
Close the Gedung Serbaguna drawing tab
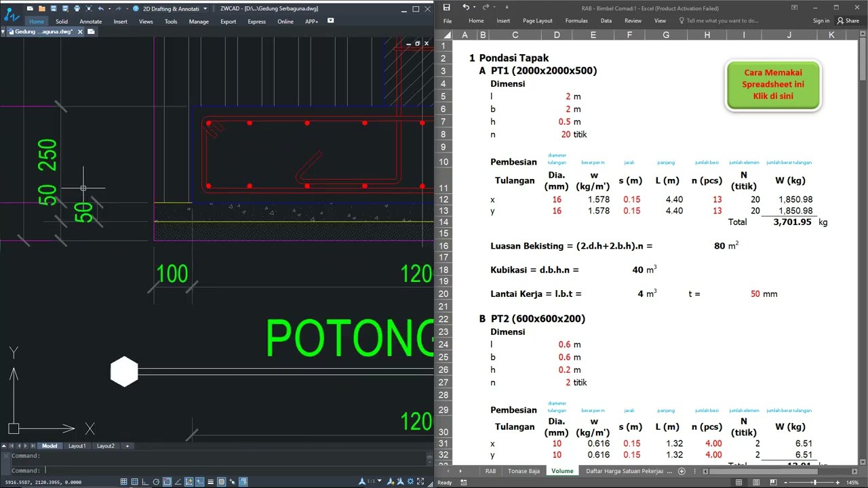pyautogui.click(x=80, y=32)
